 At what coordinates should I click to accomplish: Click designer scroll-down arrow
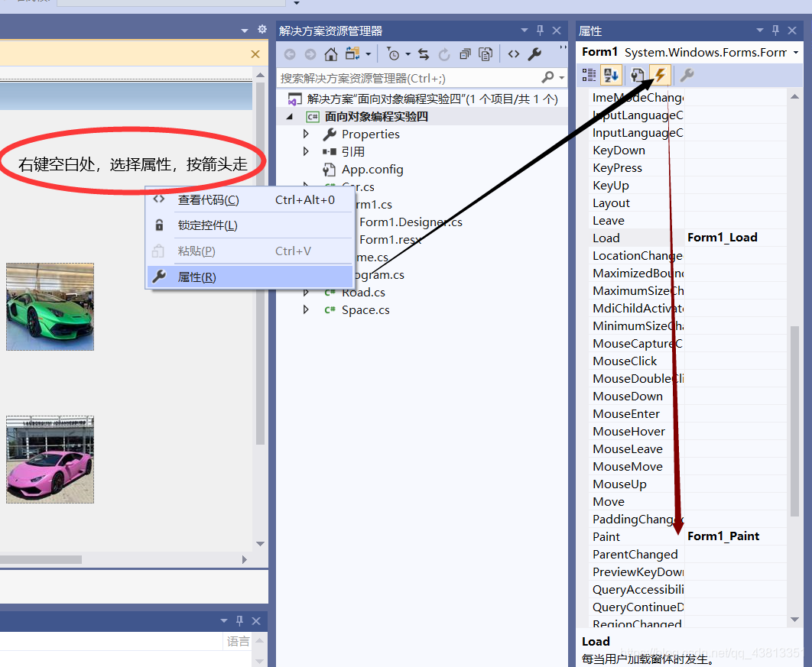click(x=260, y=544)
